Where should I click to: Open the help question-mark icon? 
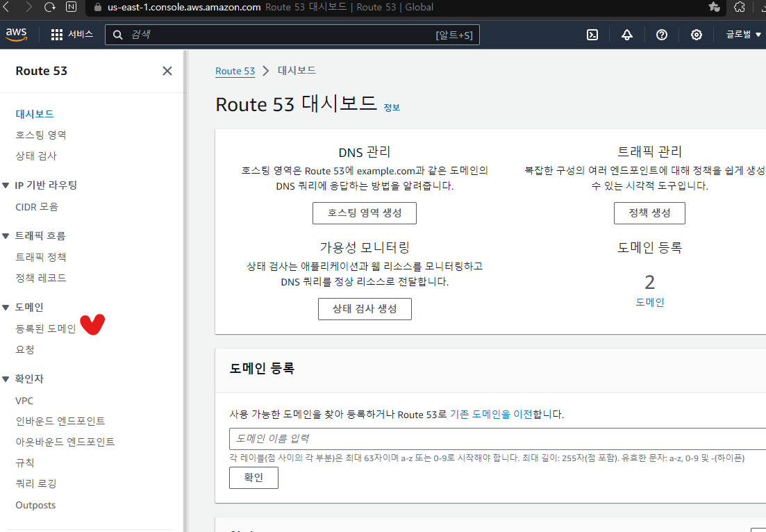click(x=661, y=35)
